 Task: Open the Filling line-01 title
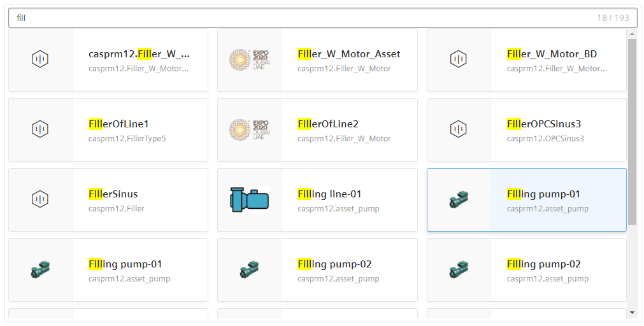tap(329, 194)
